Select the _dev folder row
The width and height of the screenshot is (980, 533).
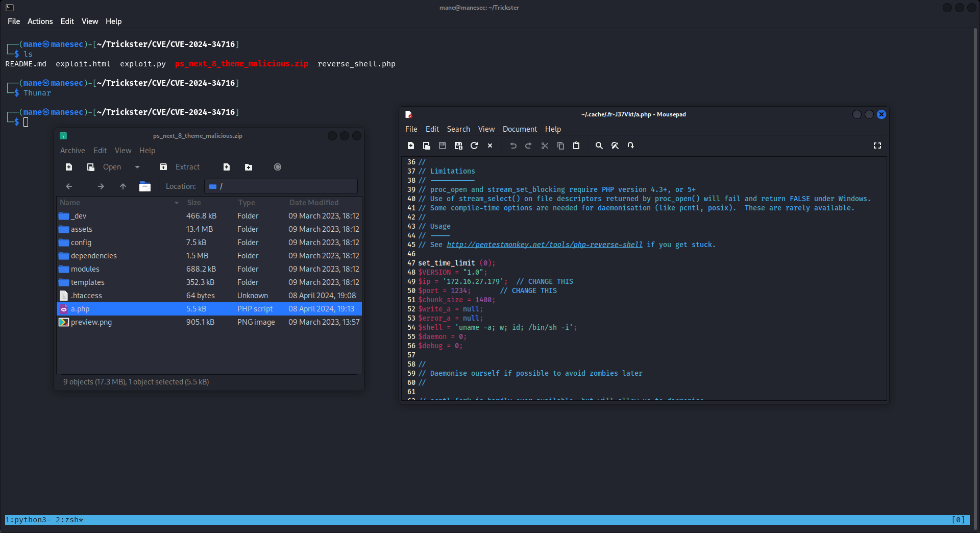click(x=209, y=216)
